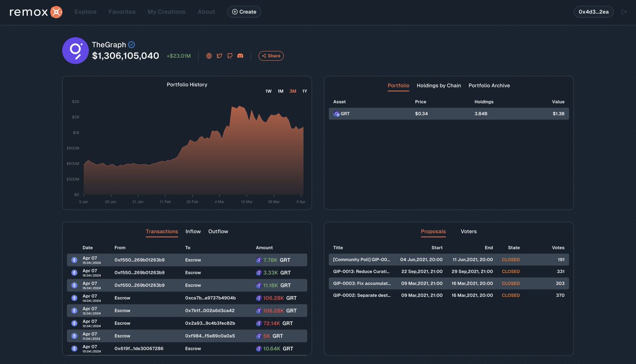Click the verified badge next to TheGraph
This screenshot has width=636, height=364.
(x=131, y=45)
